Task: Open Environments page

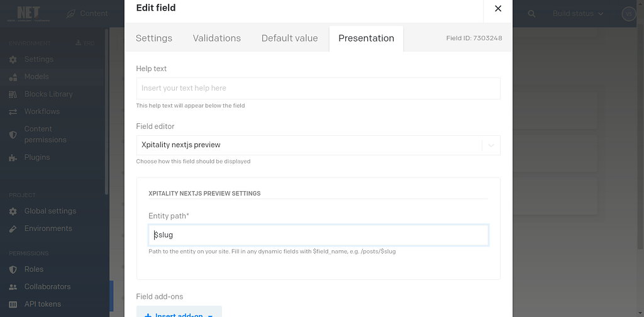Action: click(48, 228)
